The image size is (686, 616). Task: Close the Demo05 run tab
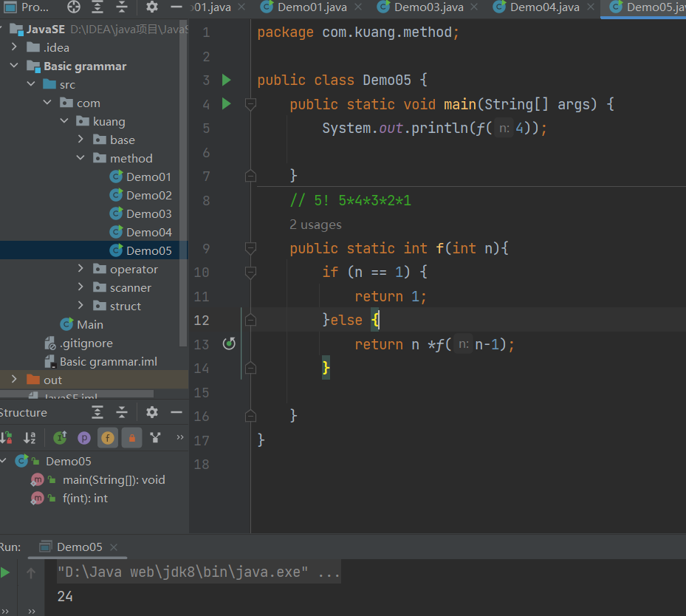pyautogui.click(x=114, y=547)
